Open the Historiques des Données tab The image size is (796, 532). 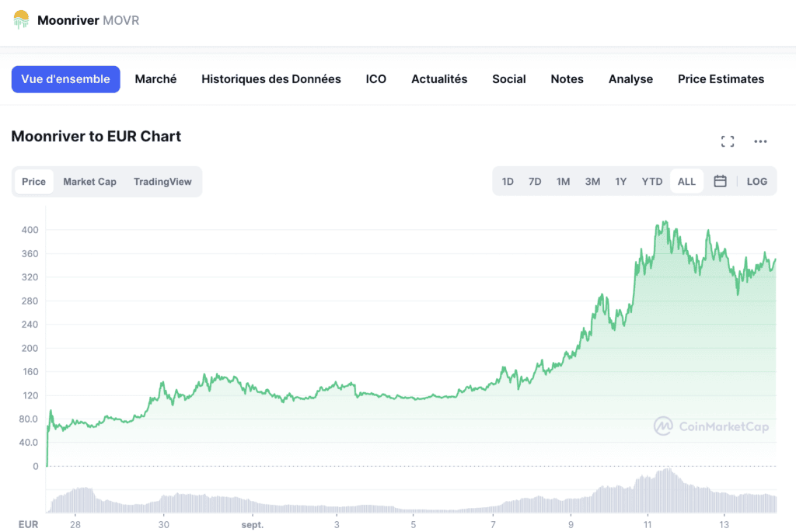tap(271, 79)
